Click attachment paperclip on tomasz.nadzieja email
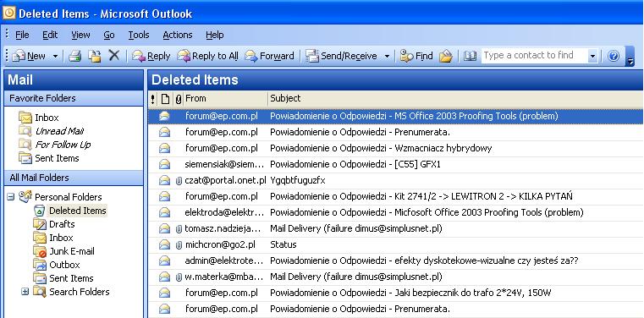Image resolution: width=644 pixels, height=318 pixels. 179,229
